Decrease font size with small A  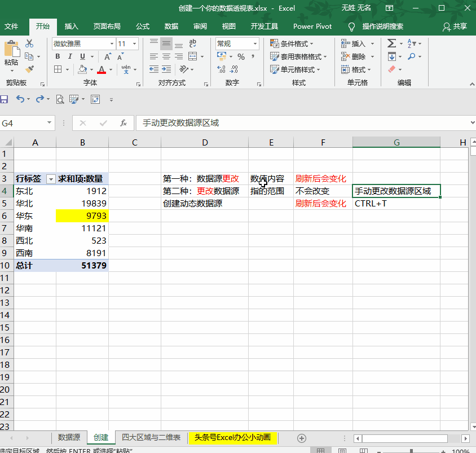[x=120, y=56]
